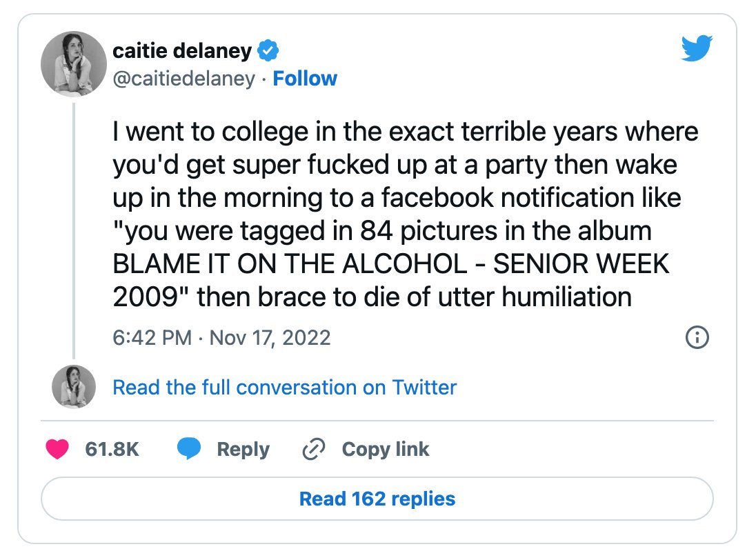Select the Copy link text

(385, 450)
